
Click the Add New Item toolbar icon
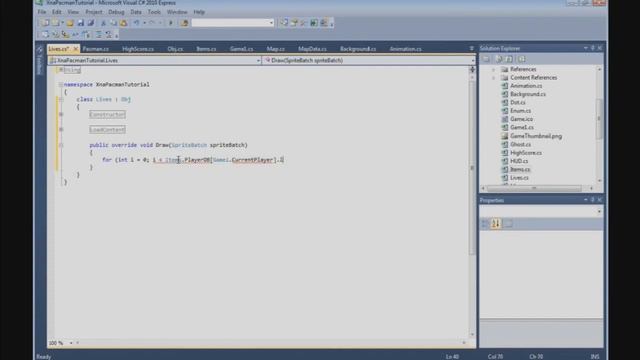click(x=56, y=23)
